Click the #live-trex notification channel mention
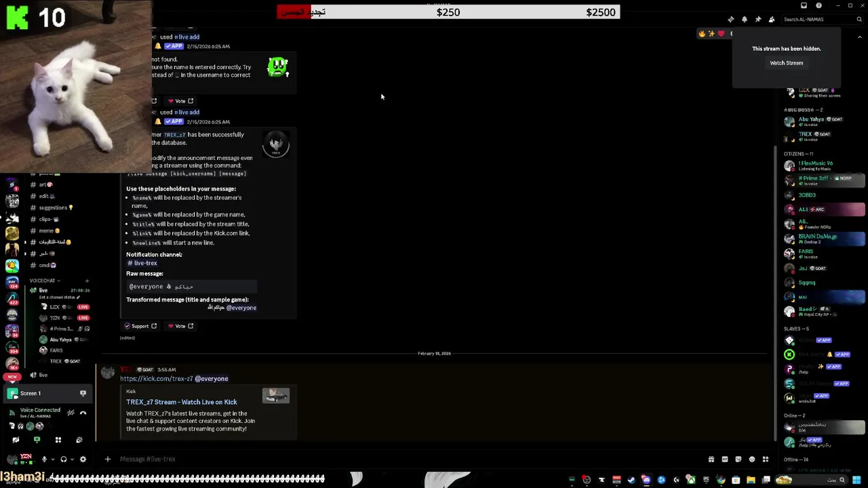The width and height of the screenshot is (868, 488). click(142, 263)
